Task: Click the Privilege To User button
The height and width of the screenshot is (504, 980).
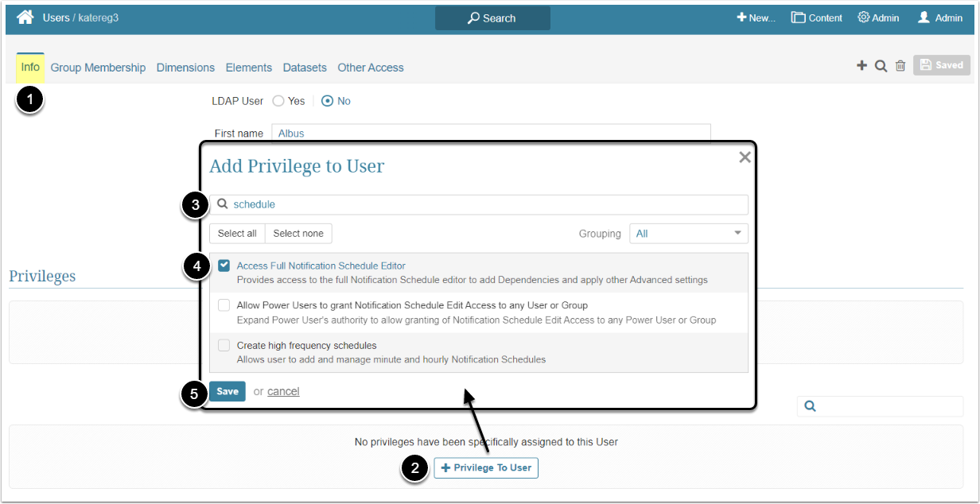Action: (x=486, y=467)
